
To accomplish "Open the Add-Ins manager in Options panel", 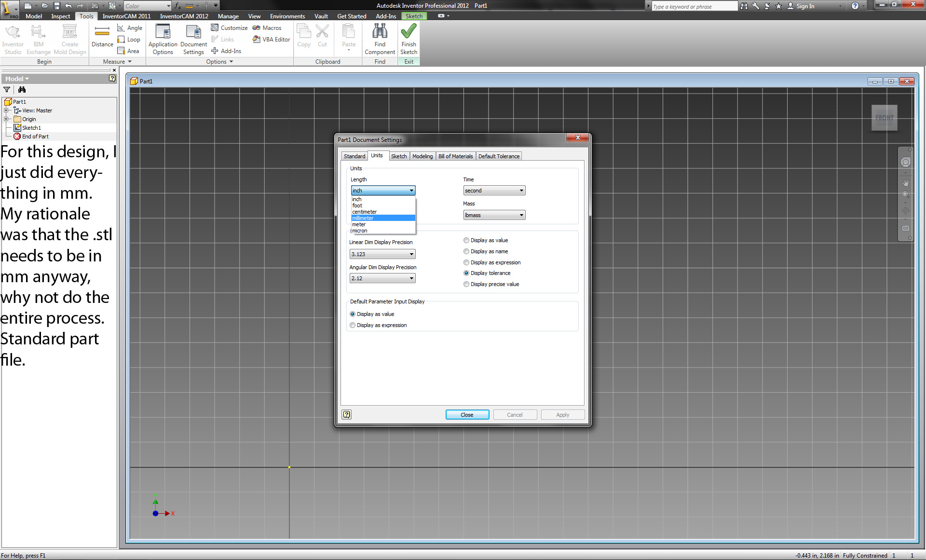I will point(226,51).
